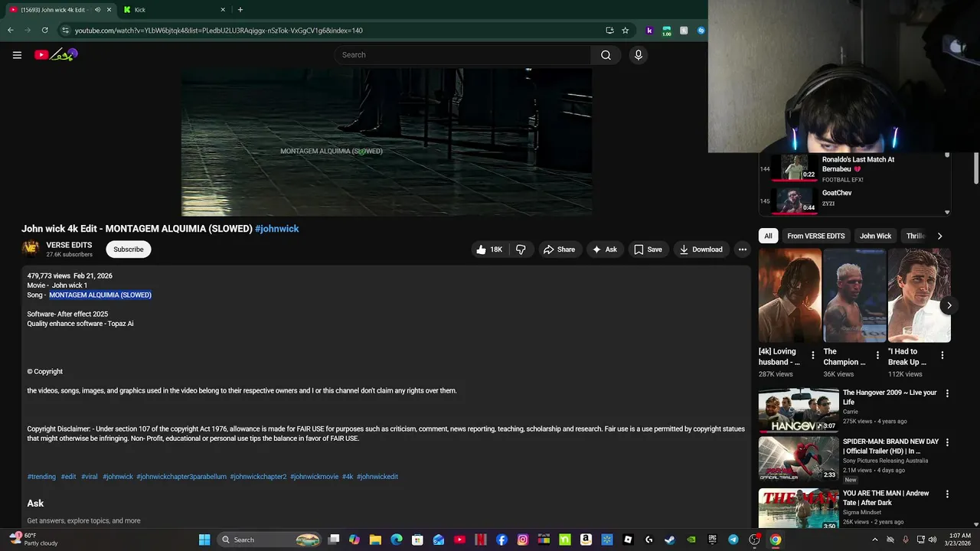The image size is (980, 551).
Task: Select the All filter chip
Action: [768, 236]
